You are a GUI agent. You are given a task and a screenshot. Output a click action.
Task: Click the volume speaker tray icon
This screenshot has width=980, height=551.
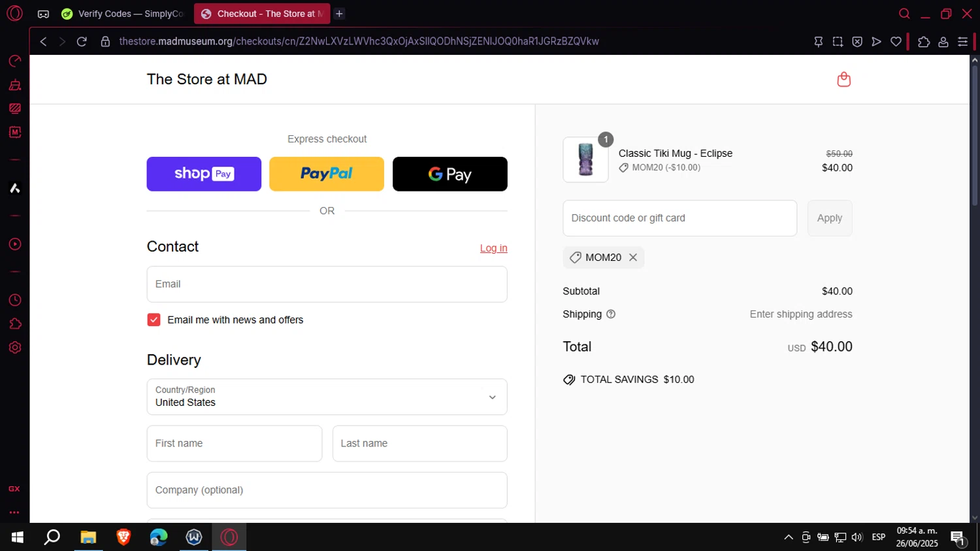(x=857, y=537)
